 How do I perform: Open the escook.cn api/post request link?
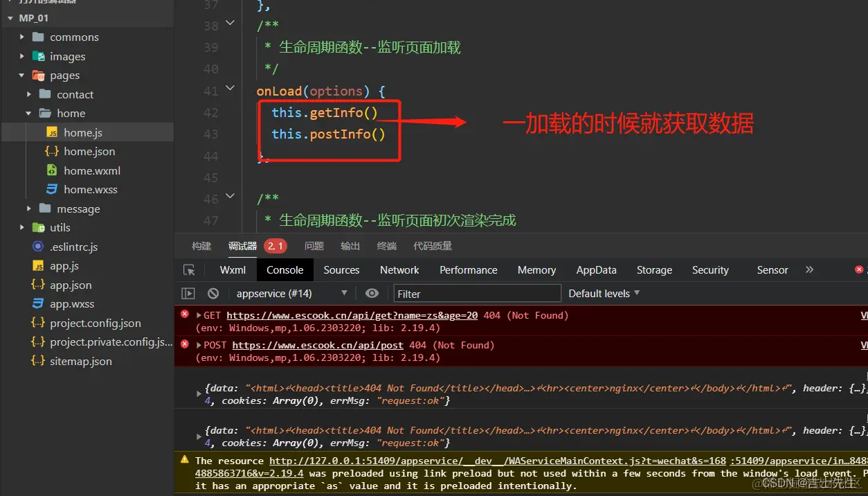318,345
